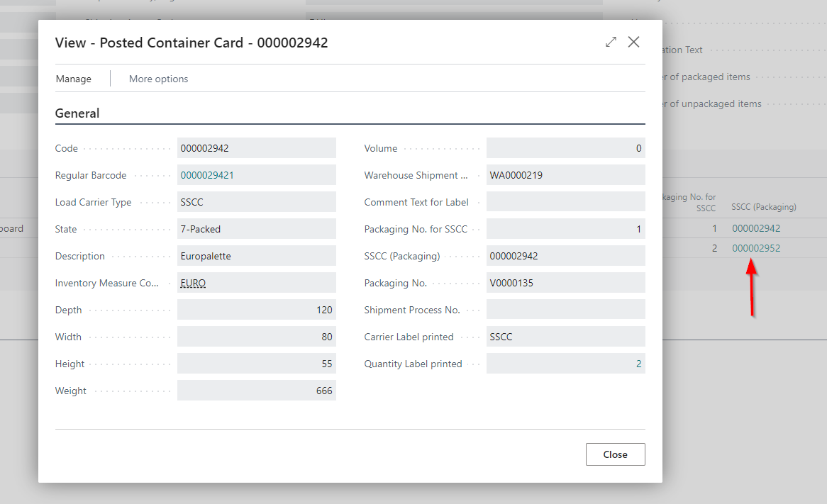Expand the dialog to full screen
This screenshot has width=827, height=504.
click(x=611, y=43)
